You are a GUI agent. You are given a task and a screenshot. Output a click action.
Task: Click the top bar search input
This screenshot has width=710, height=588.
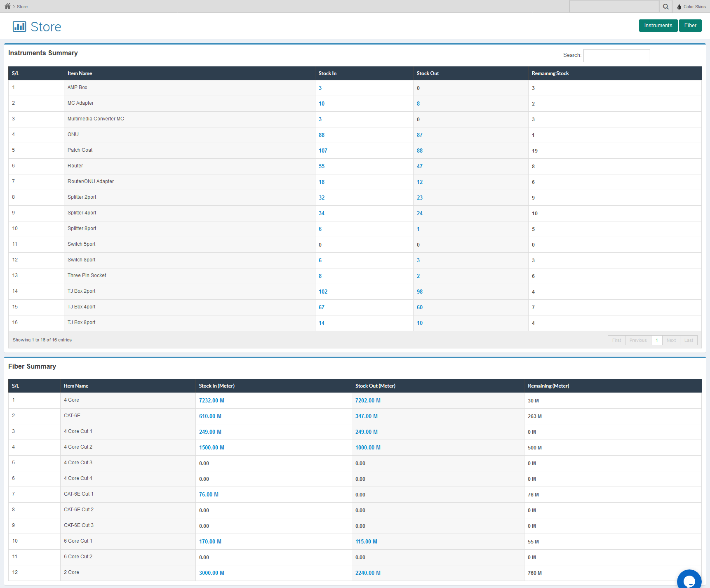[614, 7]
